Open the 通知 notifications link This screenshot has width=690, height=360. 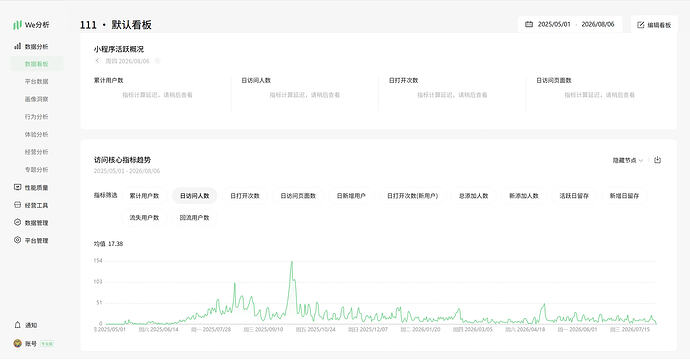pos(31,325)
